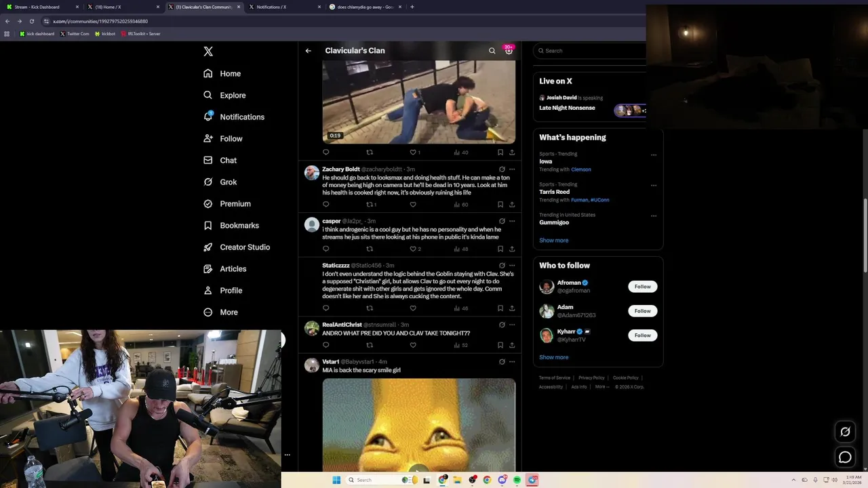Open community members icon with 20+ badge
The height and width of the screenshot is (488, 868).
point(509,50)
